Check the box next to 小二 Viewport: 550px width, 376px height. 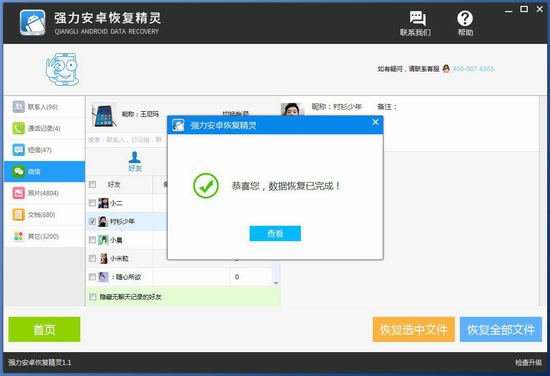(92, 203)
